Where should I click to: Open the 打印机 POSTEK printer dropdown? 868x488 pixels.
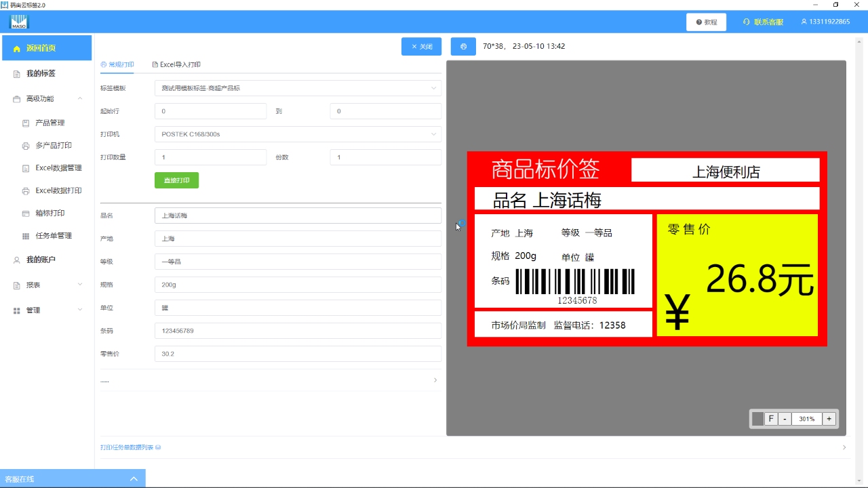(x=298, y=134)
